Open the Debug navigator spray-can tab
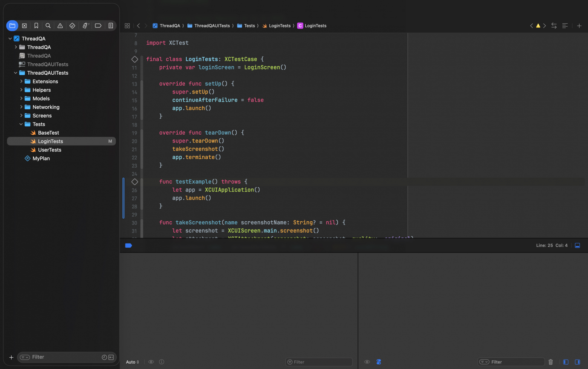Screen dimensions: 588x369 point(85,26)
